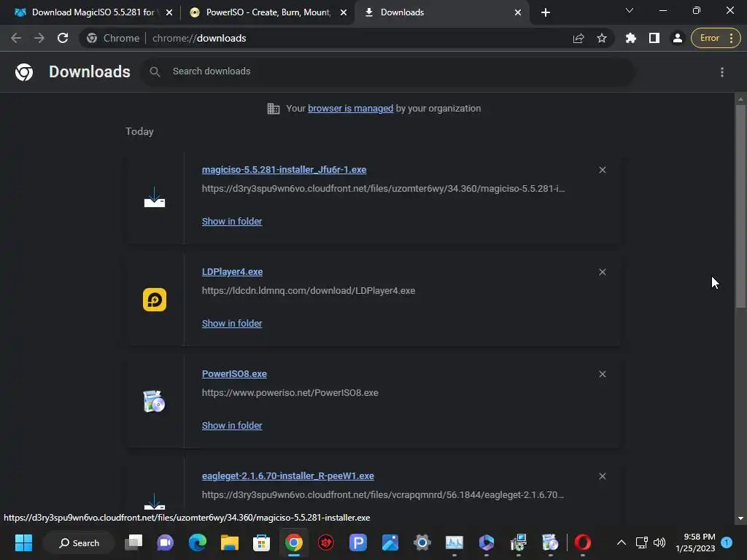Open the clock showing 9:58 PM
Viewport: 747px width, 560px height.
click(695, 542)
